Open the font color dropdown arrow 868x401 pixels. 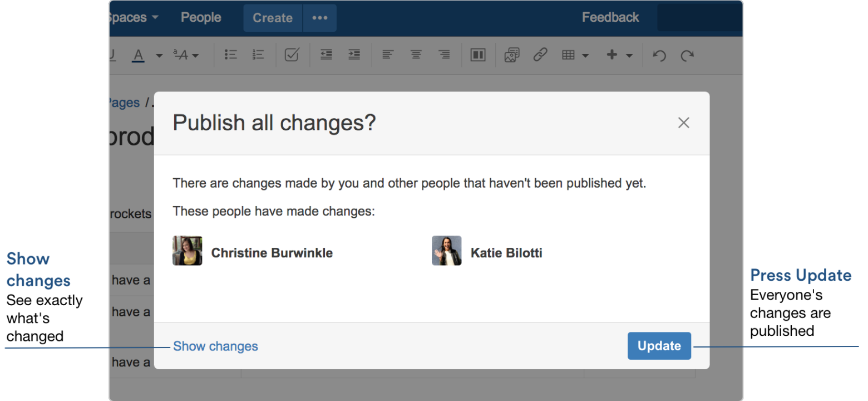(159, 55)
